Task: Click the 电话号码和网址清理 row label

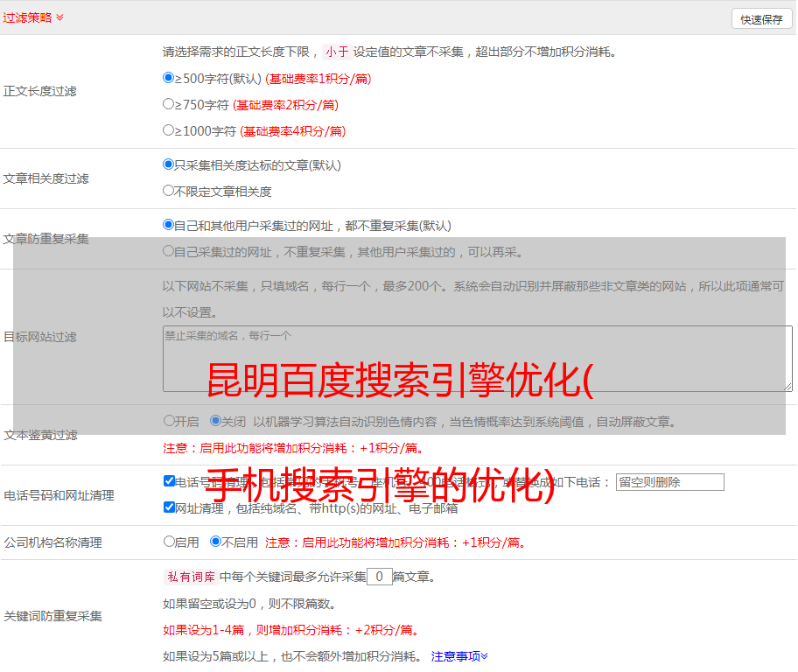Action: click(59, 495)
